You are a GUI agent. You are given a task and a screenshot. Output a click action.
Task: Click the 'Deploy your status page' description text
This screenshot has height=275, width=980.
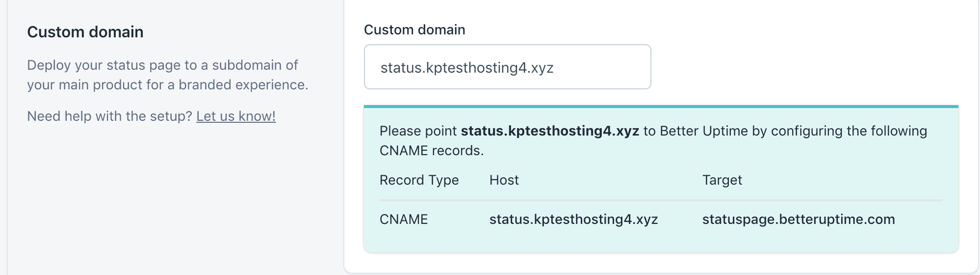click(x=168, y=75)
